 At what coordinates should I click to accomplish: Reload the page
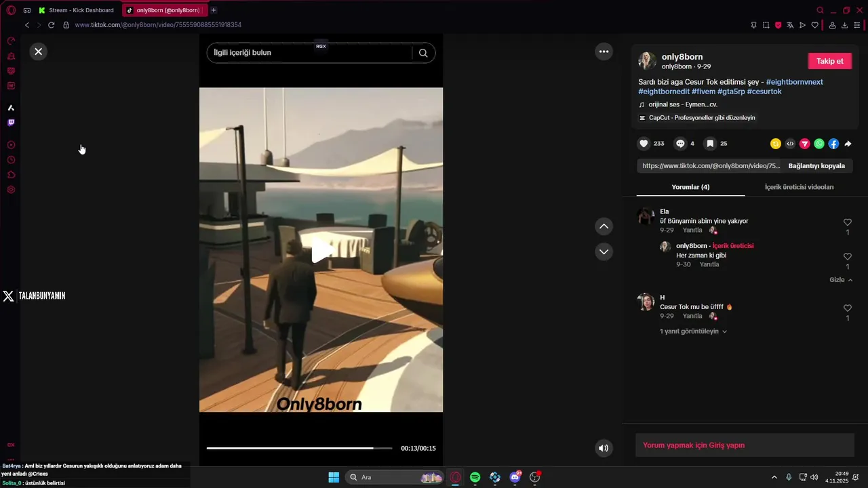(x=51, y=25)
